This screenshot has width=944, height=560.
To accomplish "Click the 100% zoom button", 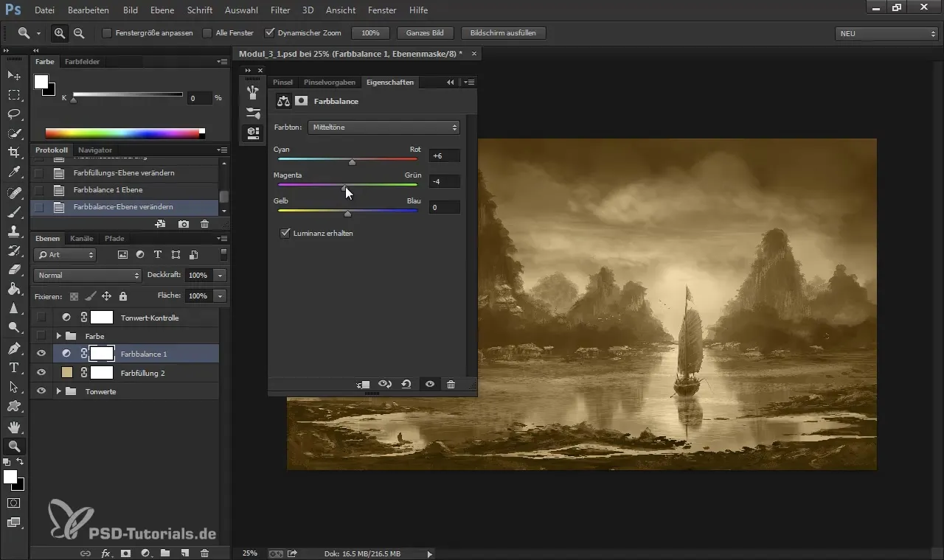I will pos(370,33).
